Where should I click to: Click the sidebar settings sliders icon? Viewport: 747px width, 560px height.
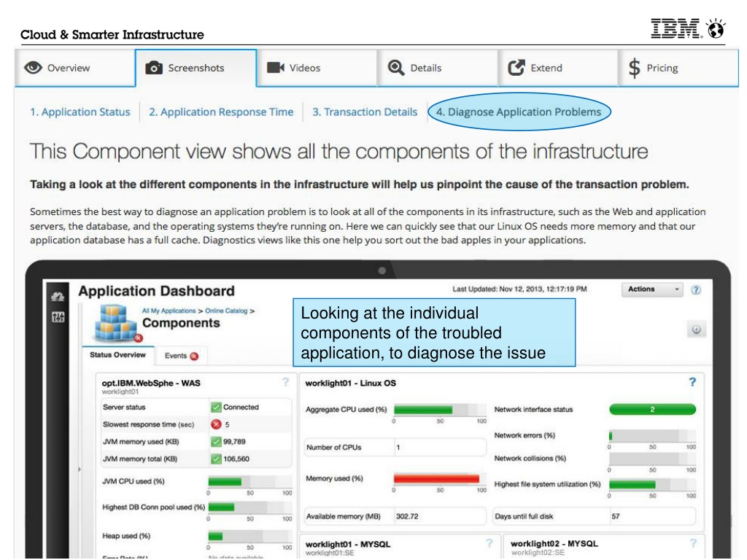58,317
